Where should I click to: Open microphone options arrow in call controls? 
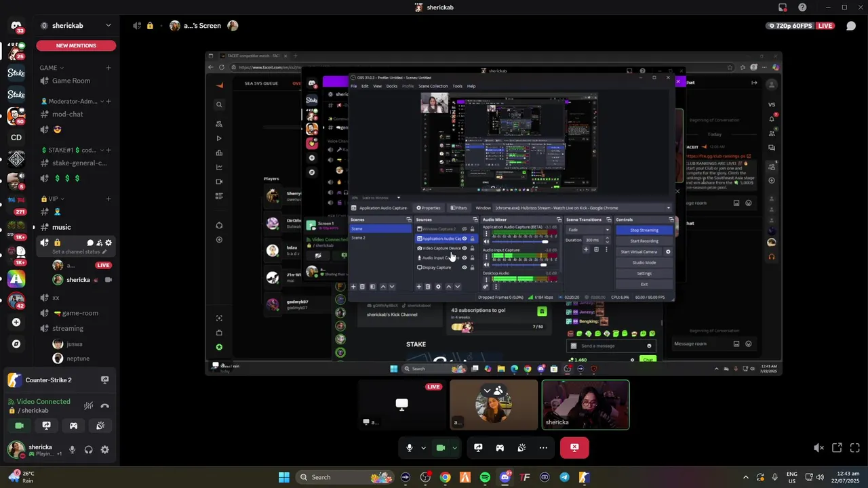(x=423, y=448)
